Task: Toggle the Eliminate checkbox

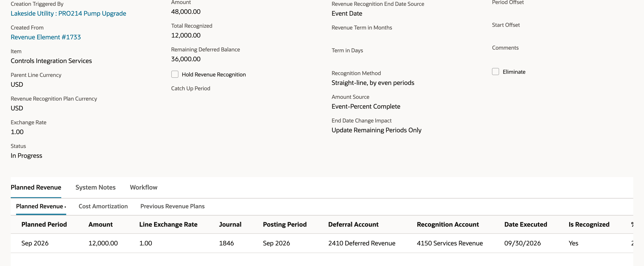Action: pyautogui.click(x=496, y=72)
